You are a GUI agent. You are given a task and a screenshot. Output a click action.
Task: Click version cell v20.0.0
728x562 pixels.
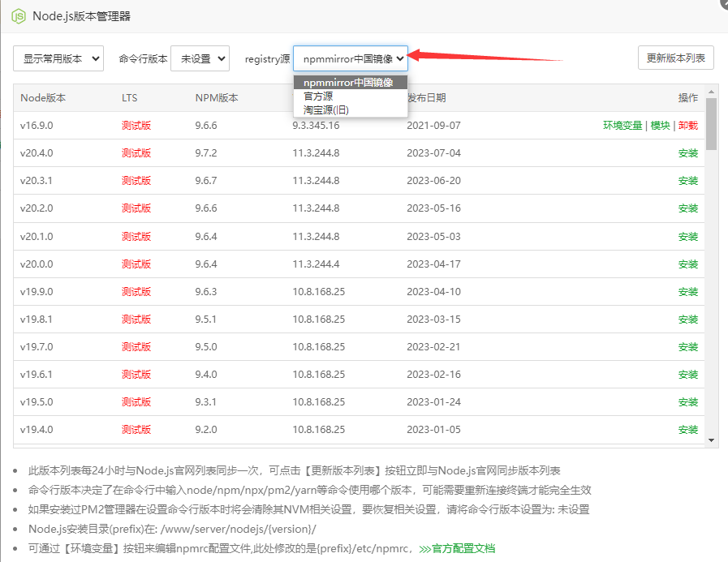pos(37,264)
